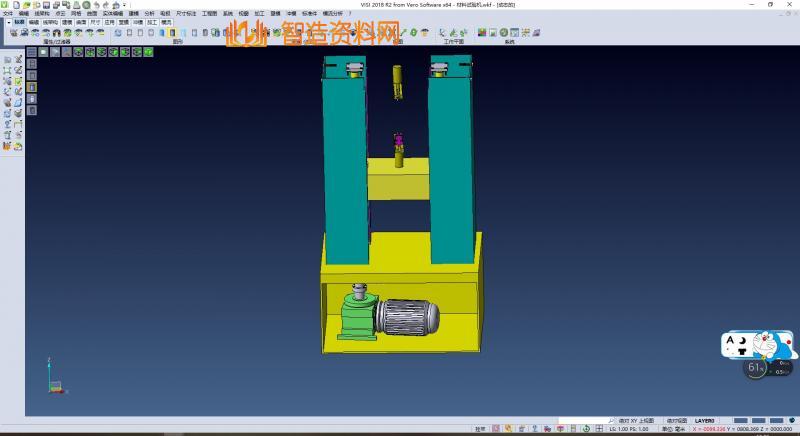The height and width of the screenshot is (436, 800).
Task: Open the 文件 menu
Action: [x=8, y=13]
